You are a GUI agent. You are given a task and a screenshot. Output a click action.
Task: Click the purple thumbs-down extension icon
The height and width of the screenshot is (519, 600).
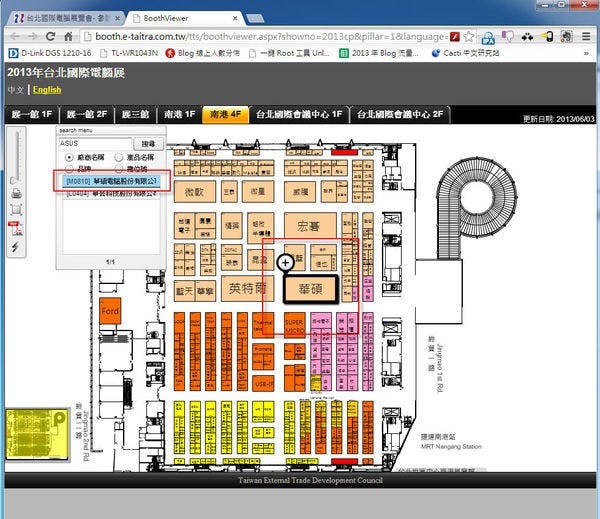[508, 37]
